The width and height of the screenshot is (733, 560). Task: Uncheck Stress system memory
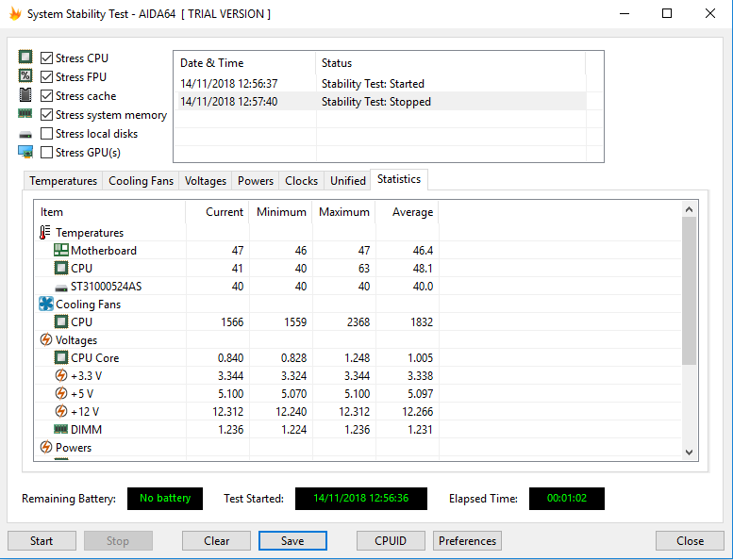46,114
